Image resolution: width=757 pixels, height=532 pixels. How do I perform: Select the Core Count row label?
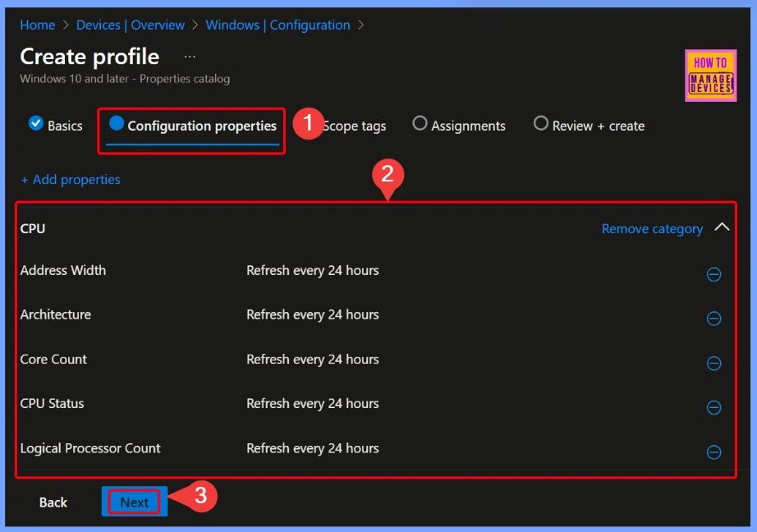tap(53, 359)
